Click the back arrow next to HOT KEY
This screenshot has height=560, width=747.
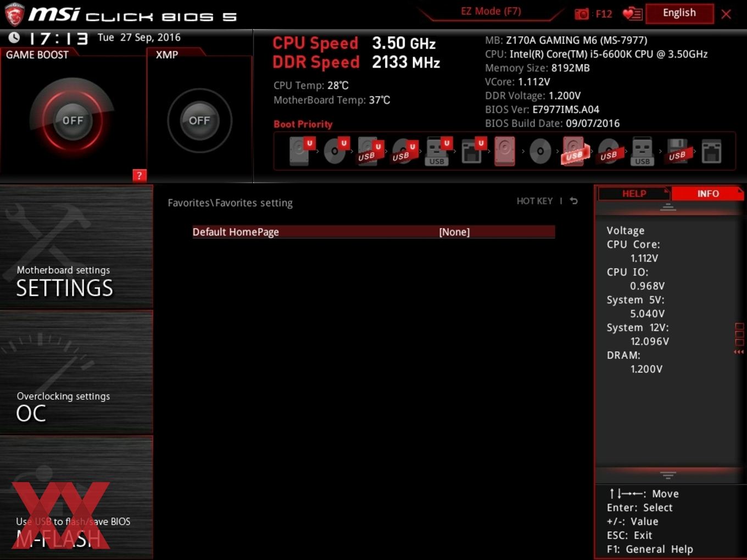click(x=573, y=201)
